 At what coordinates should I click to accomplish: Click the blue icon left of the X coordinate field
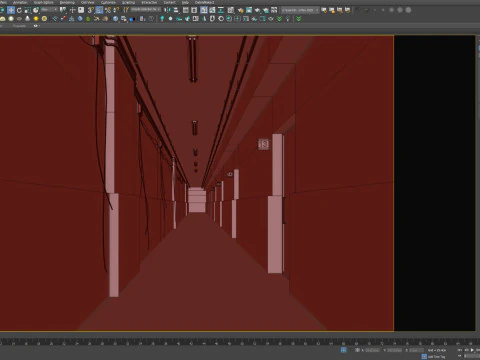point(344,350)
